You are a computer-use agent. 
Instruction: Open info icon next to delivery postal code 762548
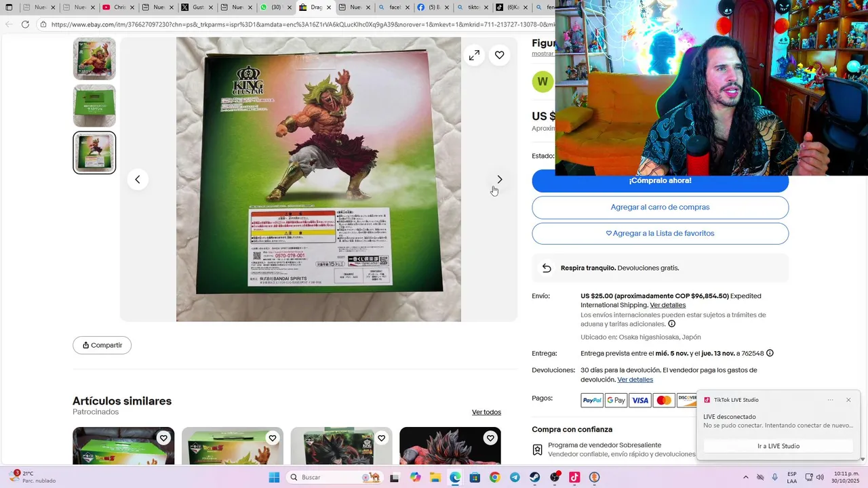pyautogui.click(x=770, y=353)
